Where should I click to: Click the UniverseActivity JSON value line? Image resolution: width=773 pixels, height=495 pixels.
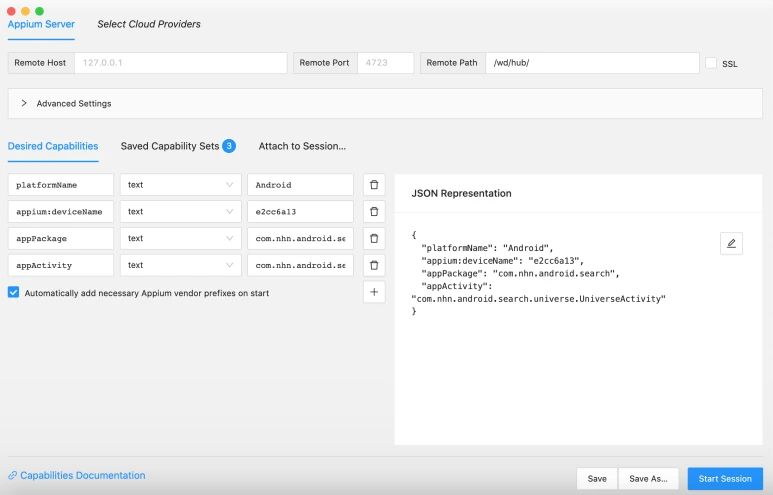[x=538, y=299]
